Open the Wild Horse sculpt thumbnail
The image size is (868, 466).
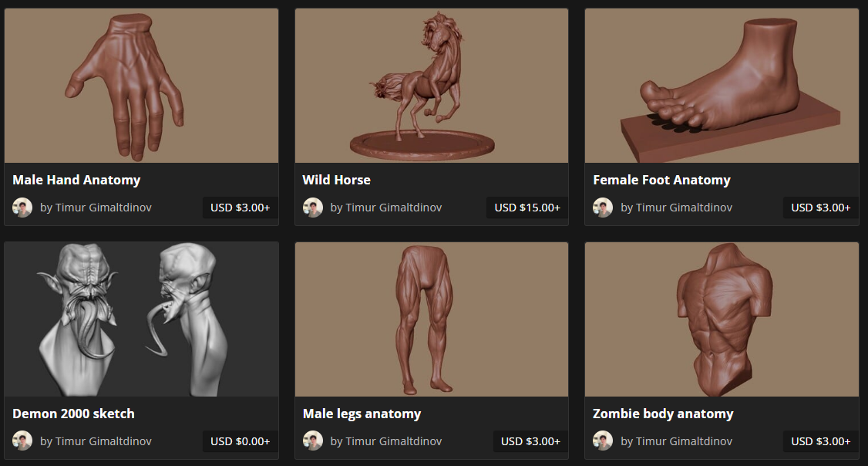[x=432, y=86]
